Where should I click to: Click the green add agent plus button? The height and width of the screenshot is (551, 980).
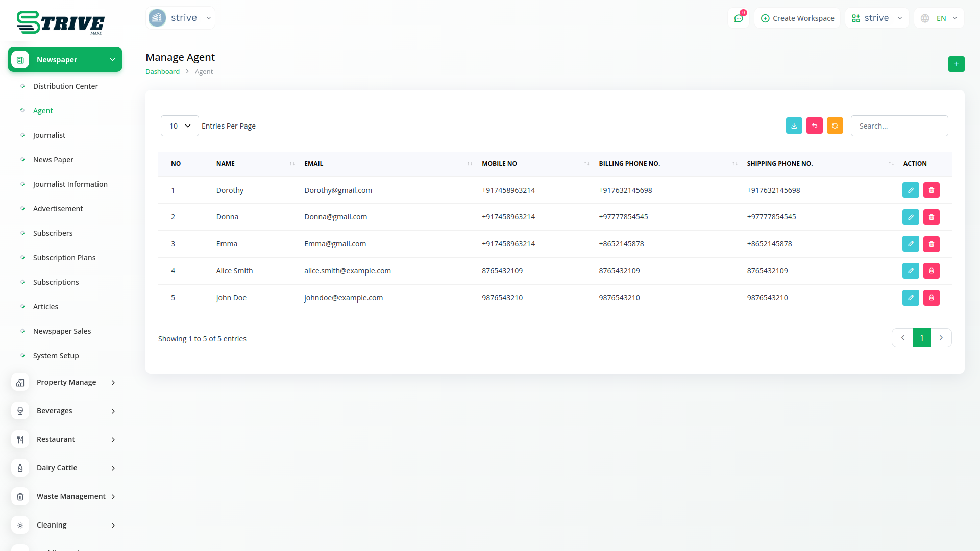tap(956, 64)
